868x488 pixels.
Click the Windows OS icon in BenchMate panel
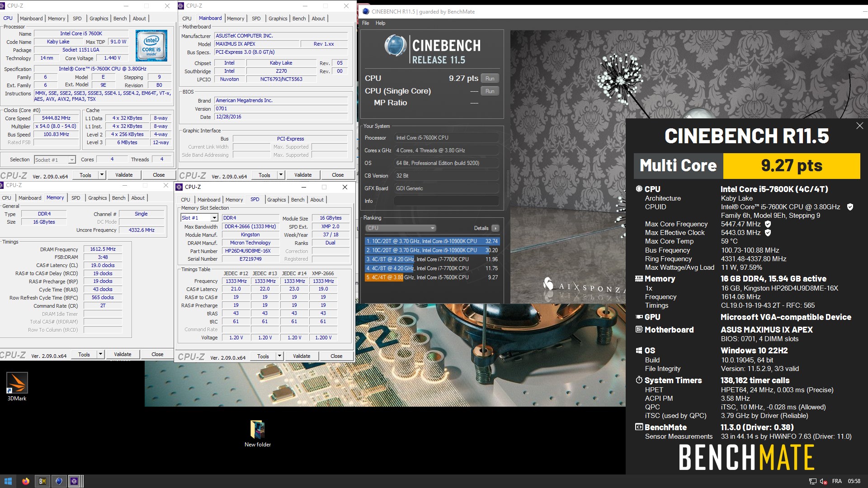click(x=639, y=351)
